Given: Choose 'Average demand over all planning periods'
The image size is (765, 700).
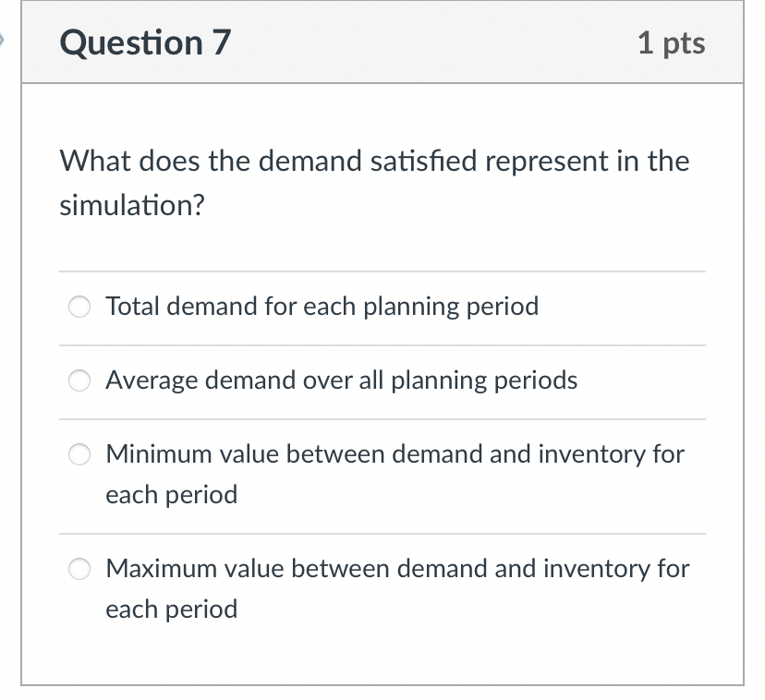Looking at the screenshot, I should pos(341,380).
